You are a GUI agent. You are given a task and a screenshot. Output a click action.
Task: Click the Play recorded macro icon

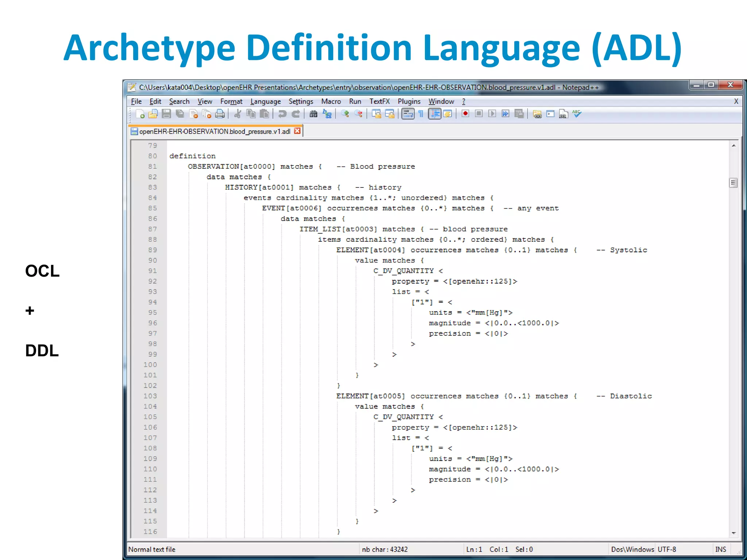coord(492,114)
